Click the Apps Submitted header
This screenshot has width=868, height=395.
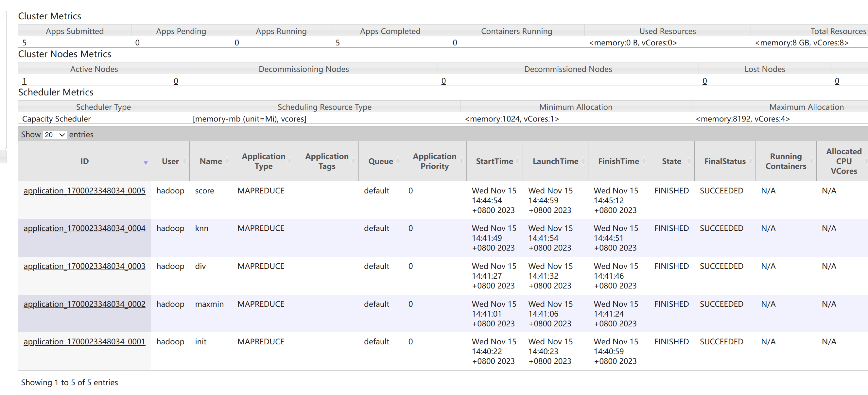(x=75, y=31)
